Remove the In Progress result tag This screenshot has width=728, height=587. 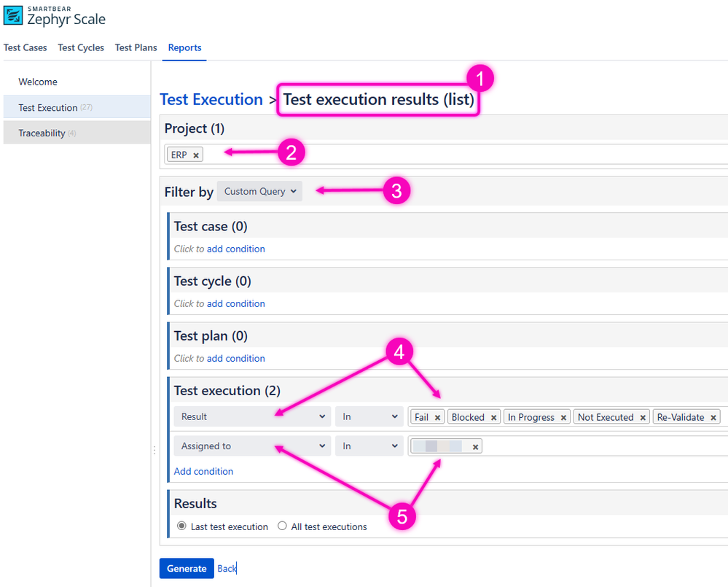click(563, 418)
